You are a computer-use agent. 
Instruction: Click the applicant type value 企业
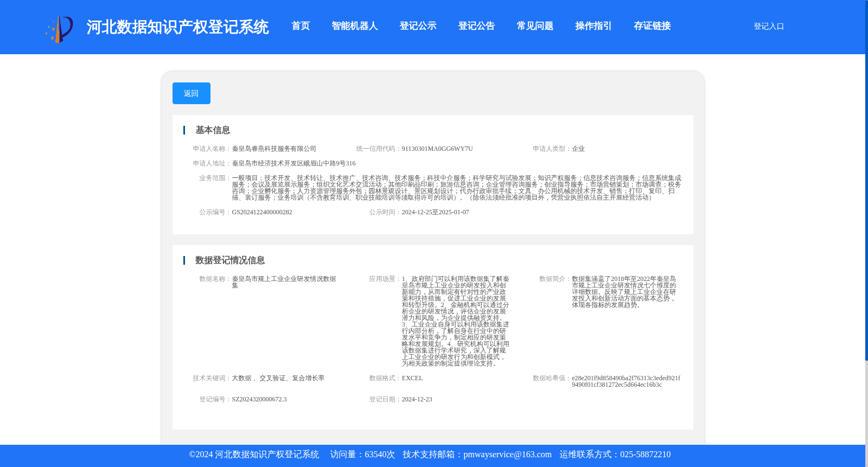click(x=578, y=149)
